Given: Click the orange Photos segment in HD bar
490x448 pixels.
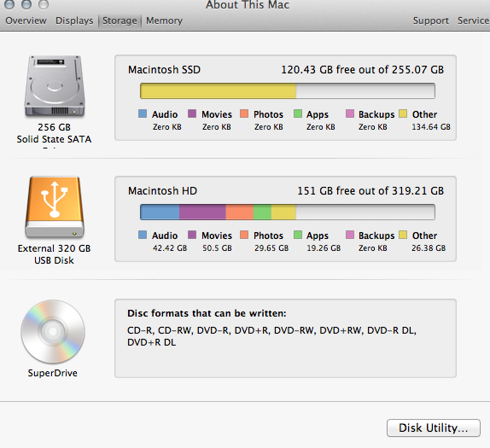Looking at the screenshot, I should coord(240,212).
